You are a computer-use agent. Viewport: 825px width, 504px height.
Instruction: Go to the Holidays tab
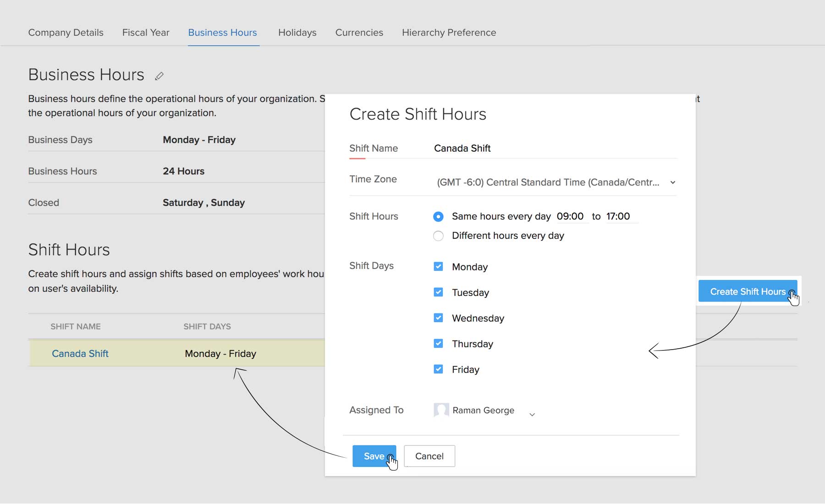[297, 33]
